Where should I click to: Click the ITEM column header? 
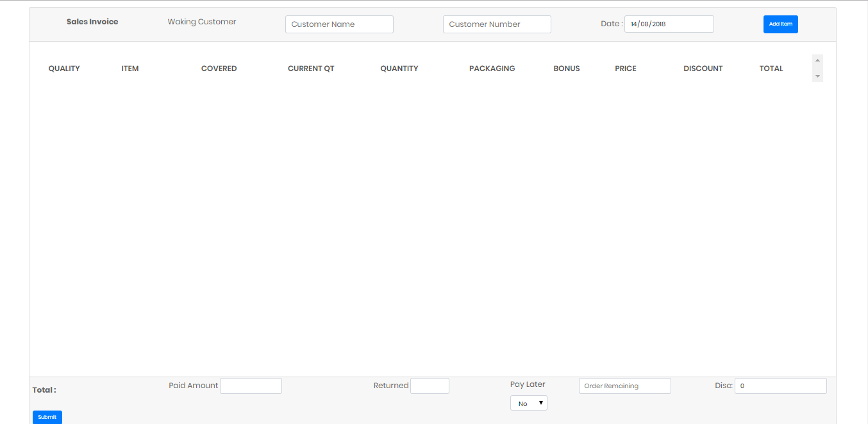pyautogui.click(x=130, y=69)
